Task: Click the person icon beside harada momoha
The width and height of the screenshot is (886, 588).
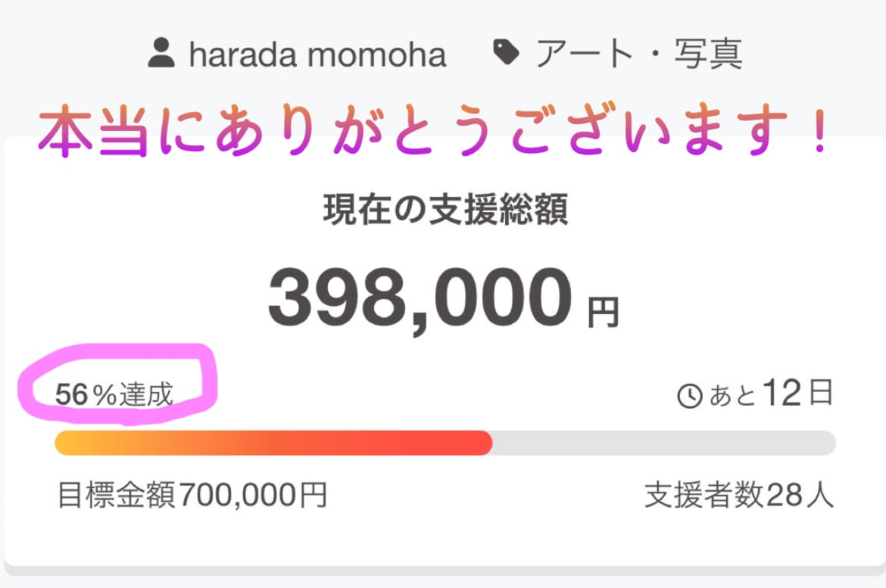Action: pos(161,54)
